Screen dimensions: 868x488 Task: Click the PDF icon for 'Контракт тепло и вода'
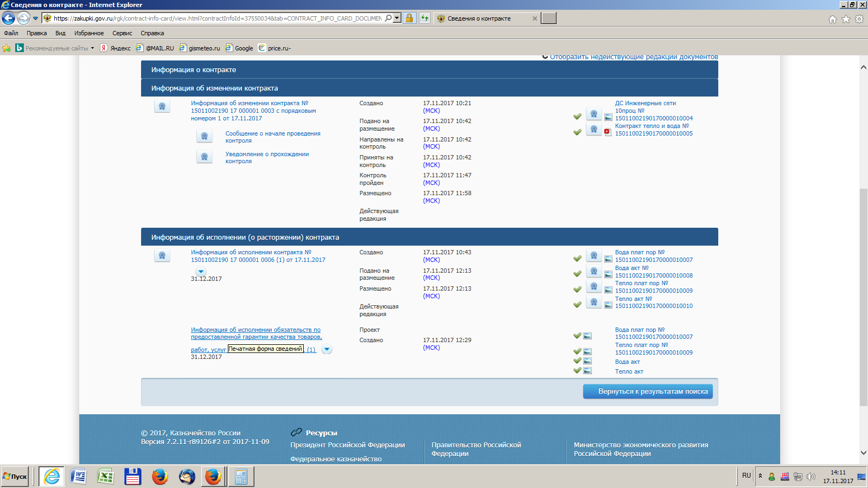tap(608, 132)
